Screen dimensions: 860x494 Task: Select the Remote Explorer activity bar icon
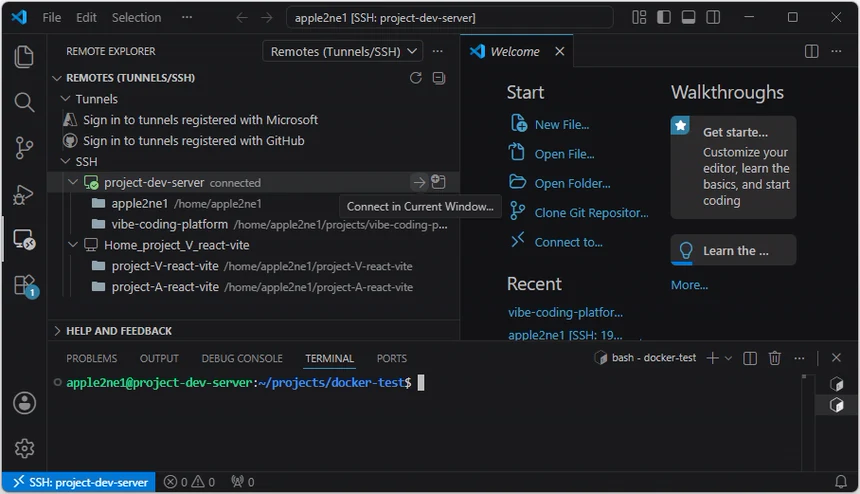[24, 240]
